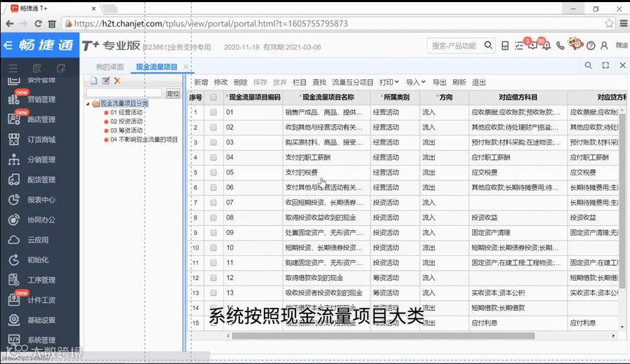This screenshot has width=630, height=364.
Task: Click the red X delete category icon
Action: tap(117, 81)
